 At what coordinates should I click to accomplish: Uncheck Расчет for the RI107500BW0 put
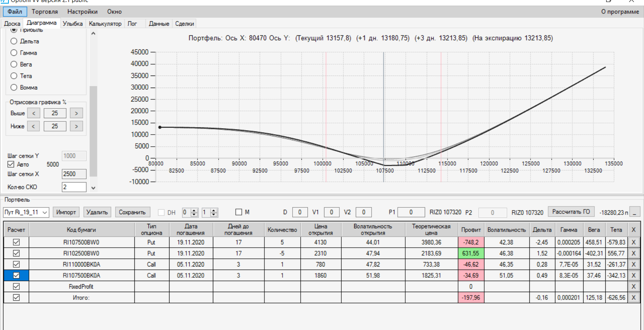[17, 242]
